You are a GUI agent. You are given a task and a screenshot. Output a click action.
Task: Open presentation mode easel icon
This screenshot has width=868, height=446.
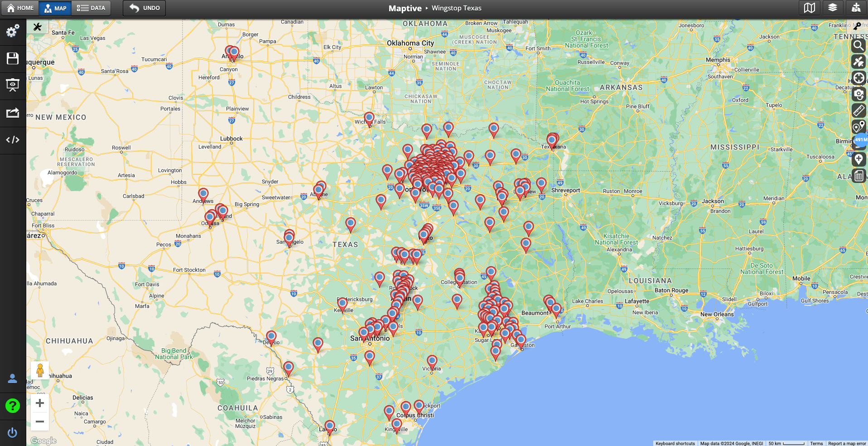[13, 85]
